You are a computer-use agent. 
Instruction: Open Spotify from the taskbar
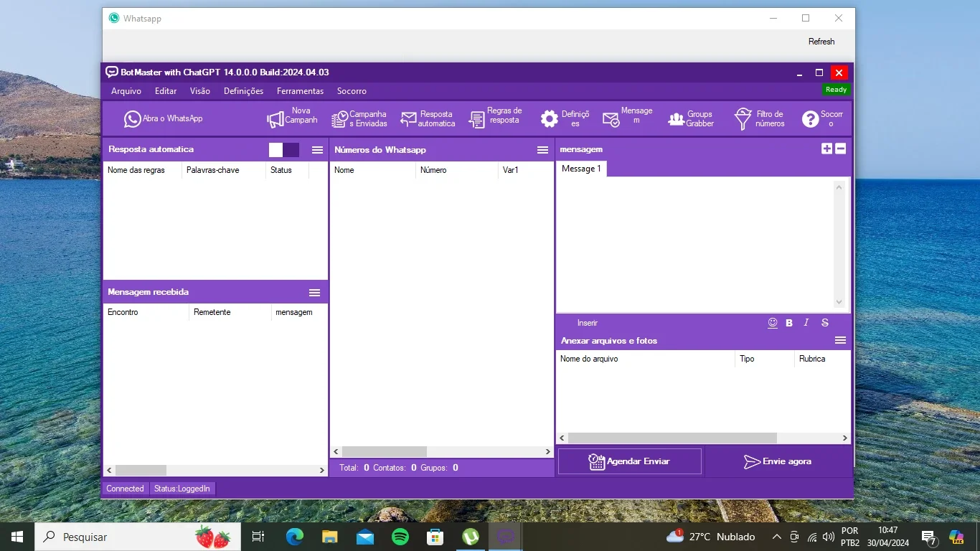[x=400, y=537]
